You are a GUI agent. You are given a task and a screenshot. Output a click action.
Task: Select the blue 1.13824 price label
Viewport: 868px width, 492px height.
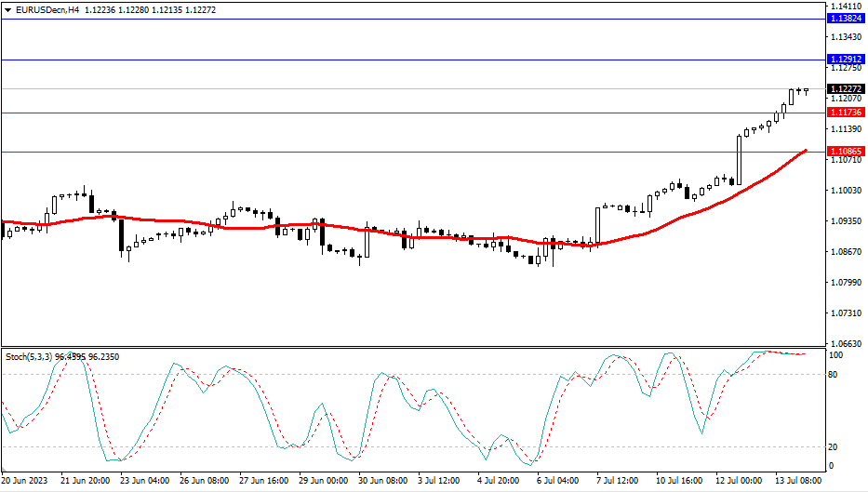(x=845, y=19)
